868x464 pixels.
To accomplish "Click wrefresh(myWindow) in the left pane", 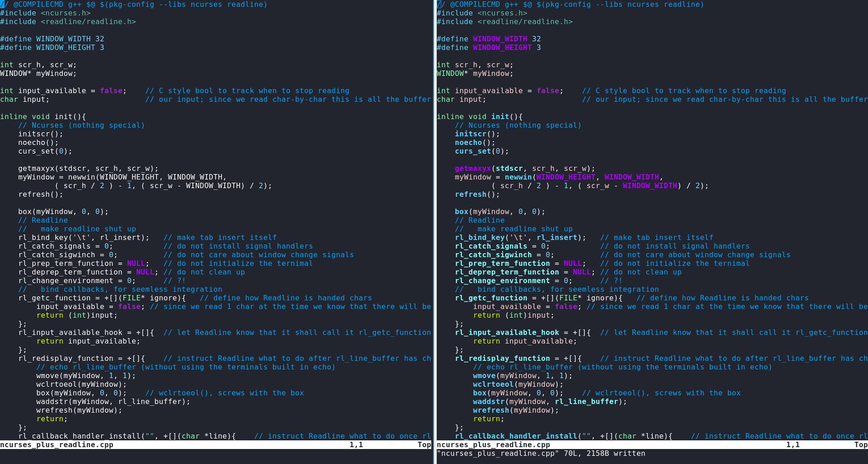I will click(79, 410).
